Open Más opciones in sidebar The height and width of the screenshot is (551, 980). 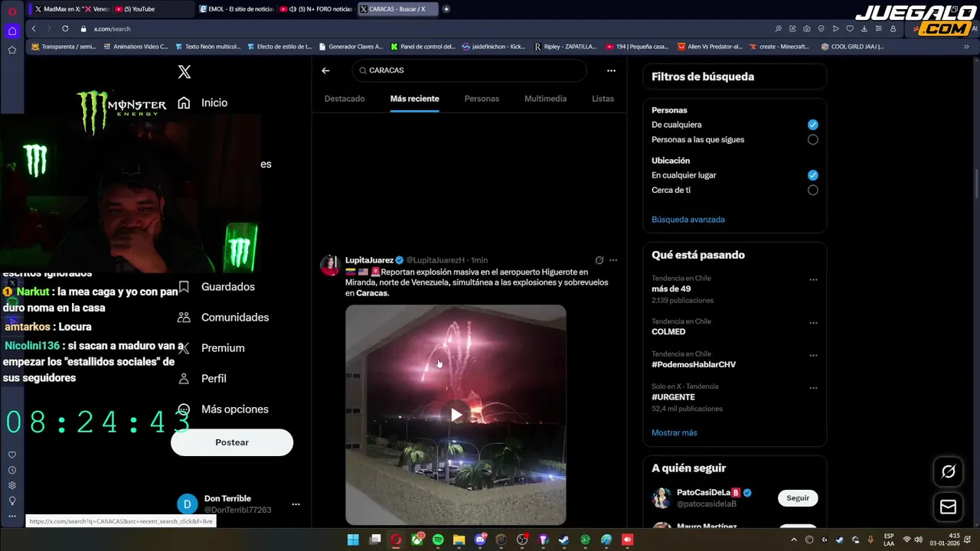coord(223,409)
